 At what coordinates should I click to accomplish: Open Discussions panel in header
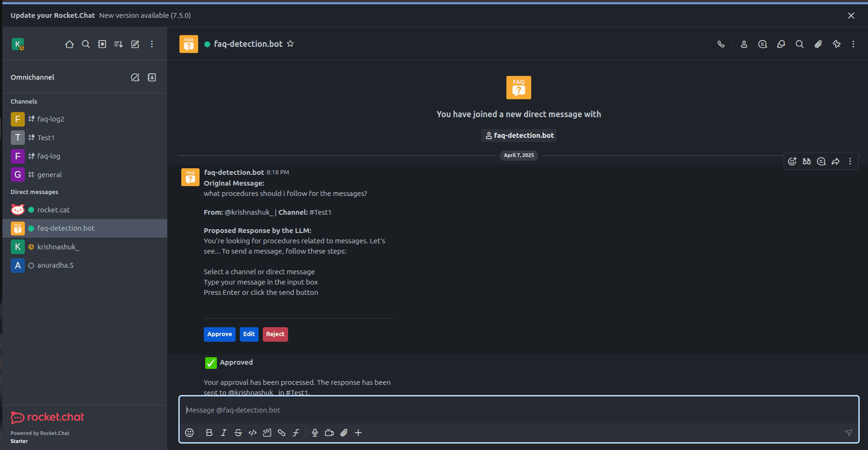point(781,44)
